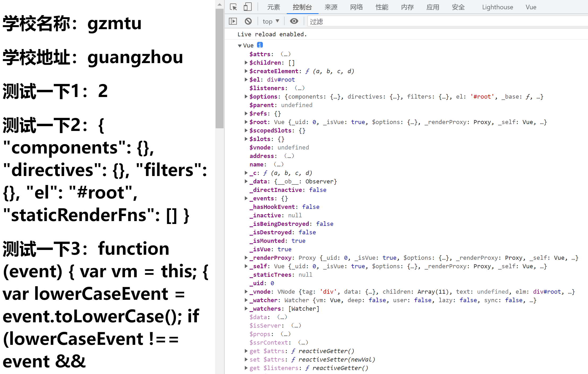This screenshot has width=588, height=374.
Task: Evaluate the address getter ellipsis
Action: pyautogui.click(x=289, y=156)
